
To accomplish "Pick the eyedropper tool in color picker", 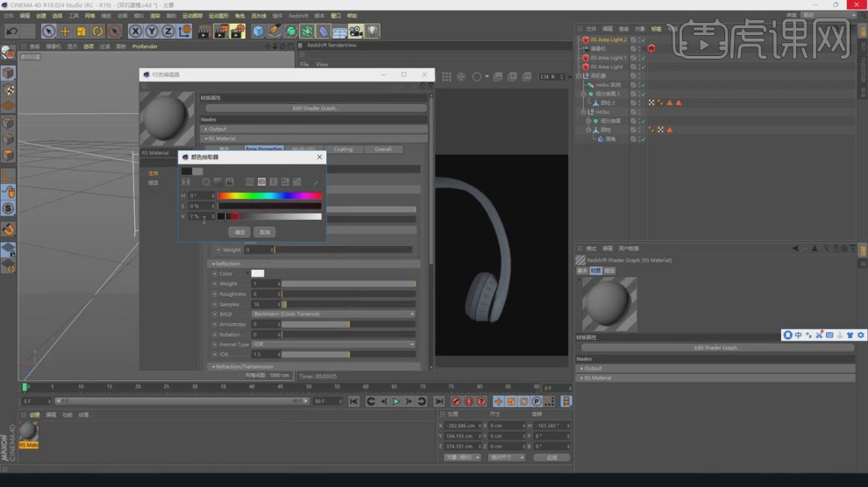I will click(x=316, y=182).
